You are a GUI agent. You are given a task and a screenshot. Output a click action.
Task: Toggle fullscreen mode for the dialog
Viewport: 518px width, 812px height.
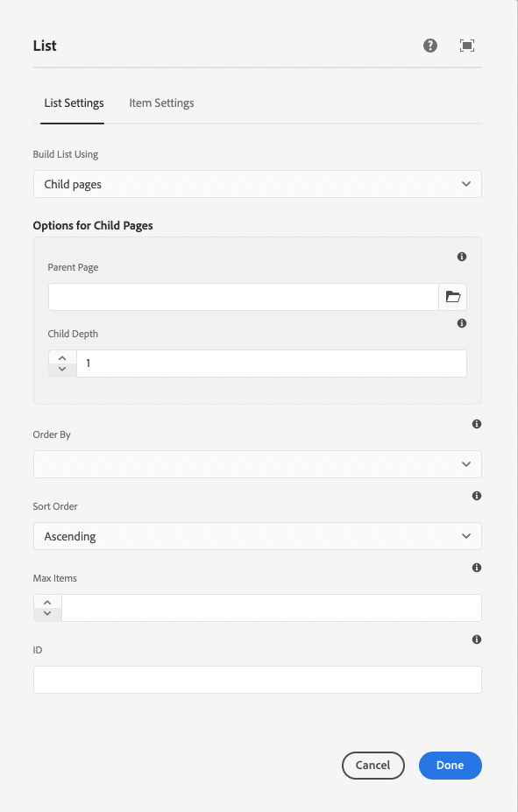[467, 45]
